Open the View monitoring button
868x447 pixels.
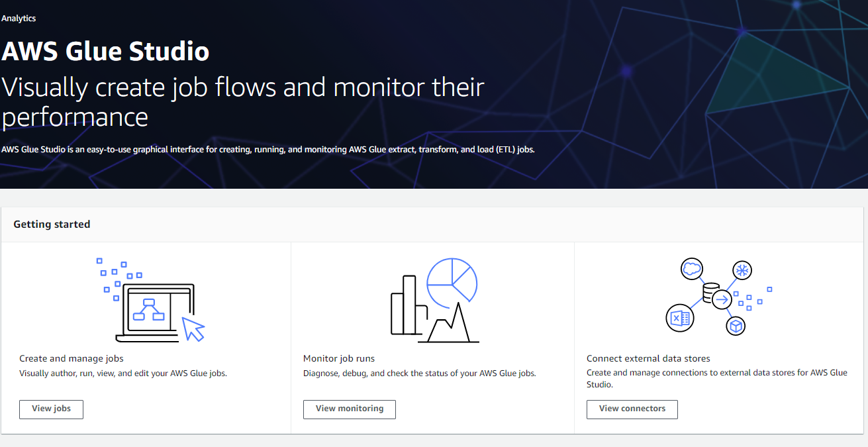(x=350, y=409)
